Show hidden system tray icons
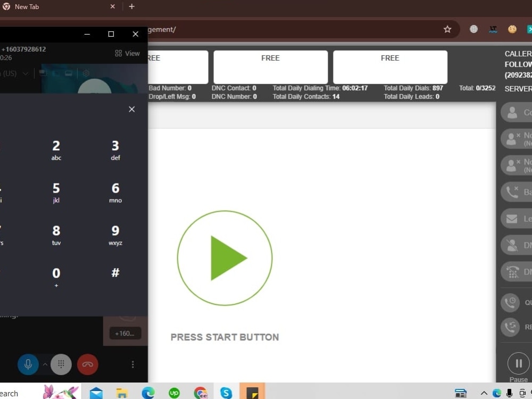 (x=484, y=394)
